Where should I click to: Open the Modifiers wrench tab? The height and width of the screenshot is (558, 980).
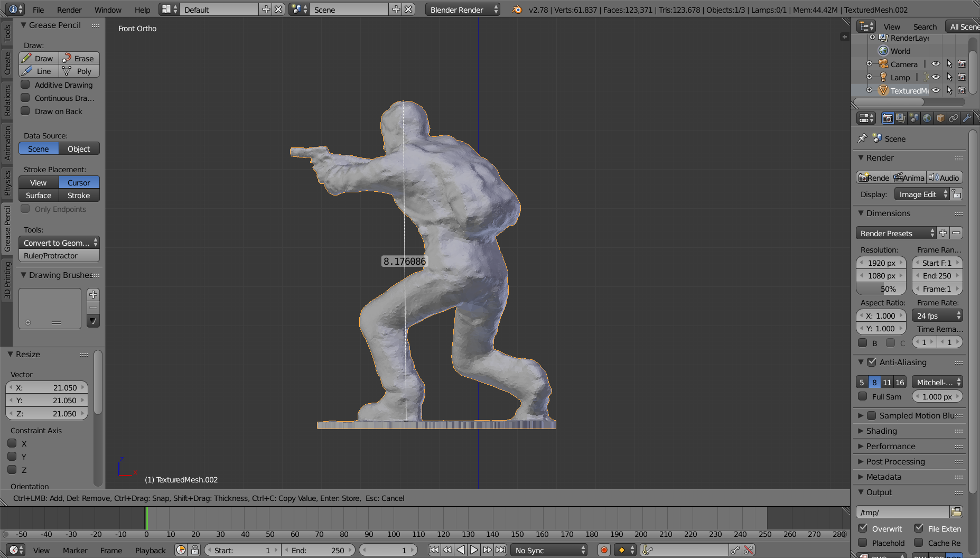click(967, 118)
